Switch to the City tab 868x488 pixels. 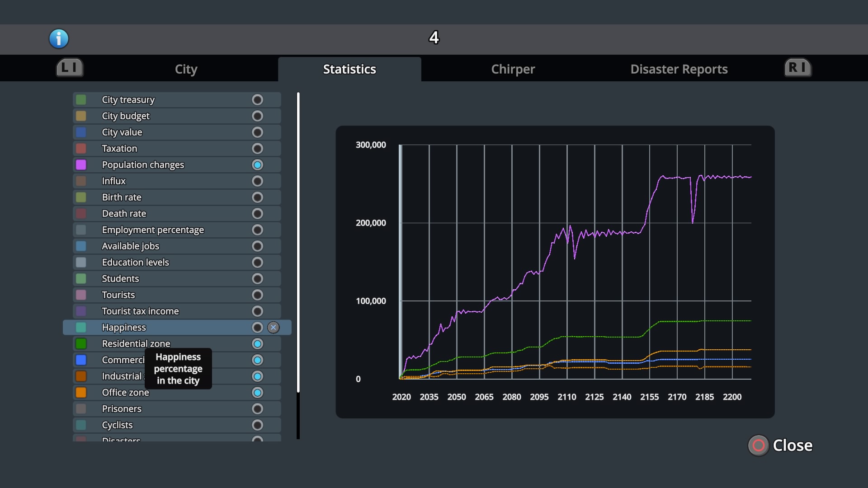[x=186, y=69]
